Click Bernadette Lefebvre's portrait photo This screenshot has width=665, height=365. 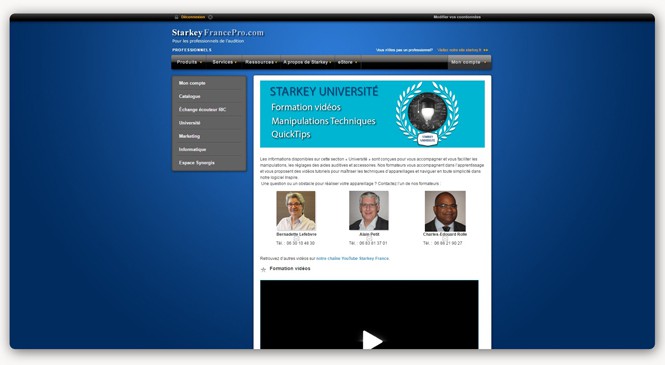[x=296, y=211]
